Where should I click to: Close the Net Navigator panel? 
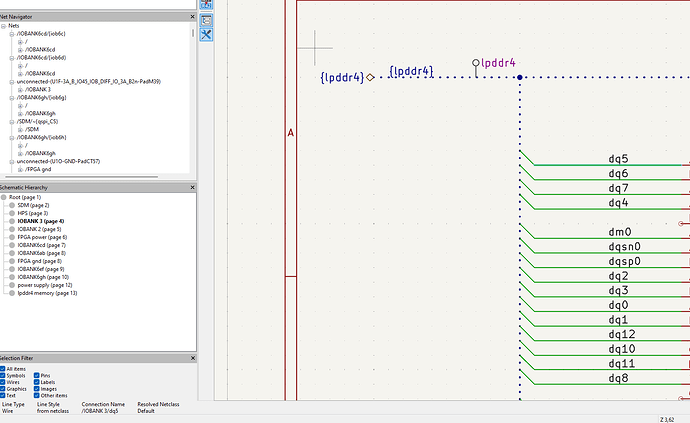coord(192,17)
